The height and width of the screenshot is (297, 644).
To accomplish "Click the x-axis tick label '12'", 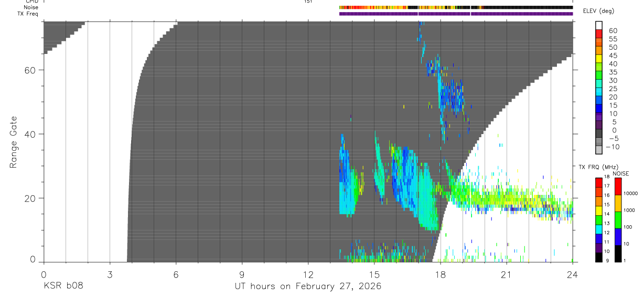I will click(308, 274).
